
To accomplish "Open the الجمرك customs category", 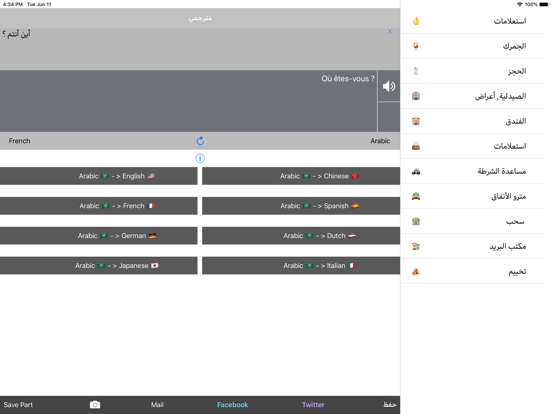I will pos(472,46).
